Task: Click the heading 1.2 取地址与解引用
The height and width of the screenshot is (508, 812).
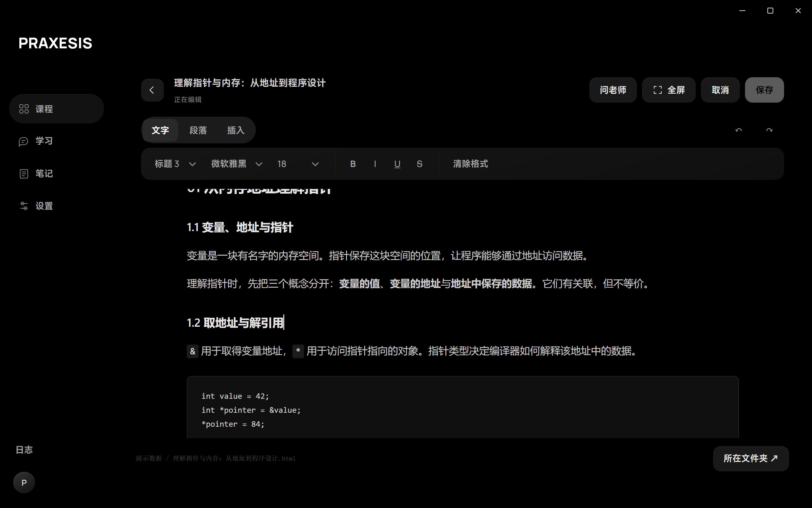Action: [x=235, y=323]
